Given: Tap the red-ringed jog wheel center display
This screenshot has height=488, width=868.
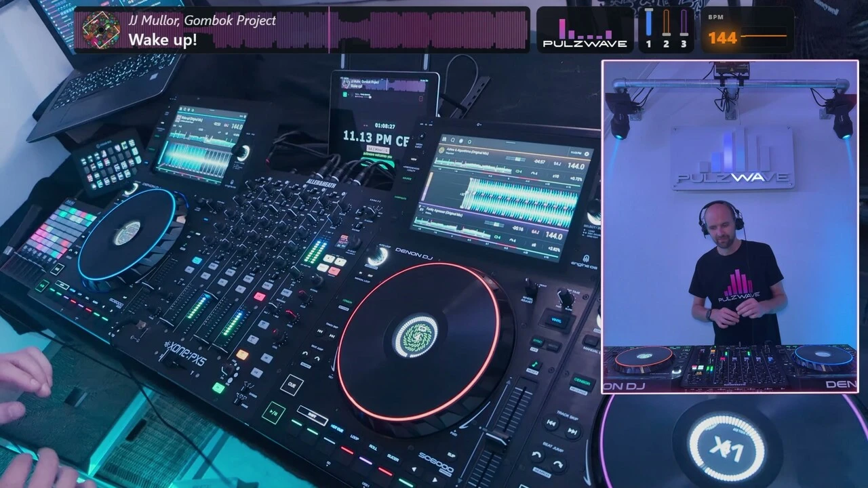Looking at the screenshot, I should tap(416, 336).
